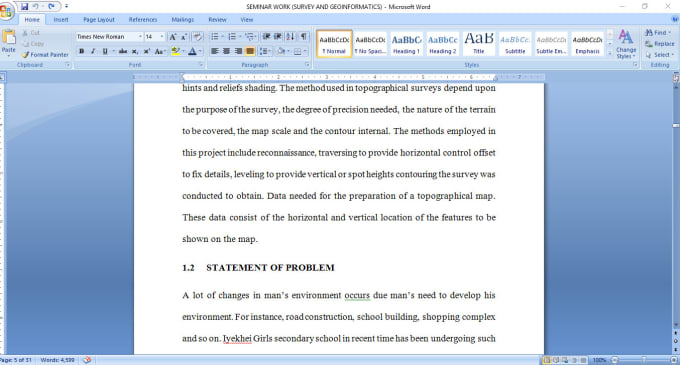Open the Paragraph dialog launcher
The width and height of the screenshot is (680, 365).
click(x=307, y=65)
